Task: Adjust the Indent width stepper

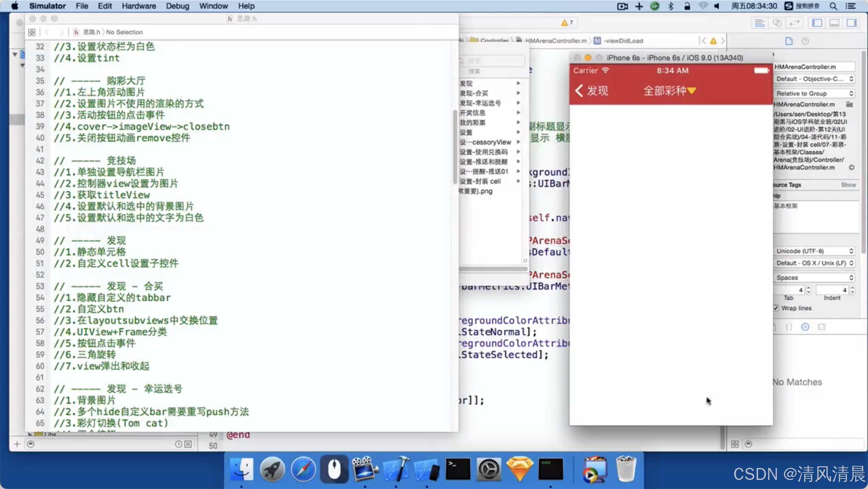Action: tap(852, 290)
